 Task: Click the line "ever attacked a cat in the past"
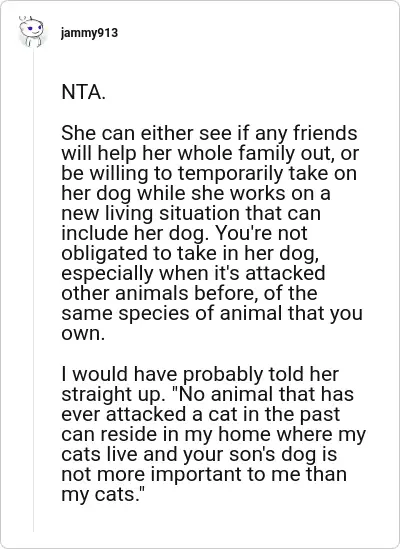click(x=201, y=414)
